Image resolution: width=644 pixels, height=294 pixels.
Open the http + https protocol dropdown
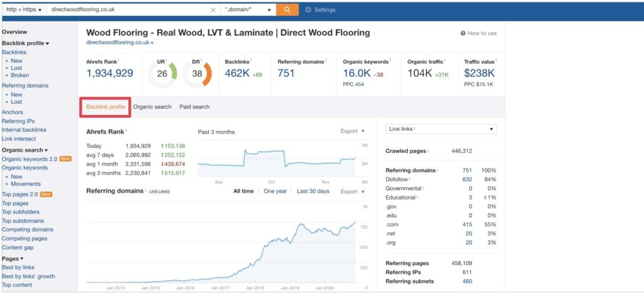point(24,10)
